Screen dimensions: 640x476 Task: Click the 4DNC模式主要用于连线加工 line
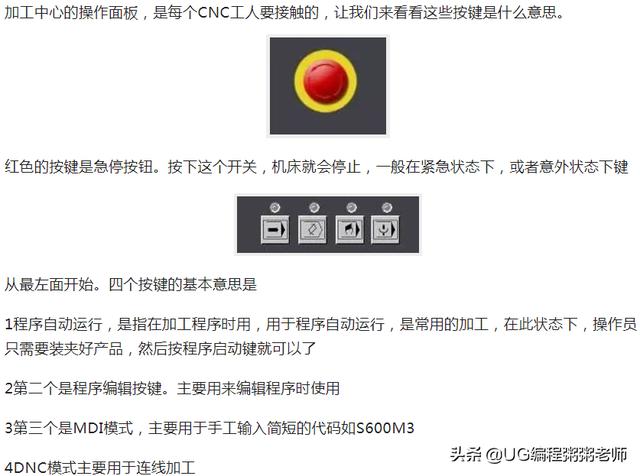(100, 467)
